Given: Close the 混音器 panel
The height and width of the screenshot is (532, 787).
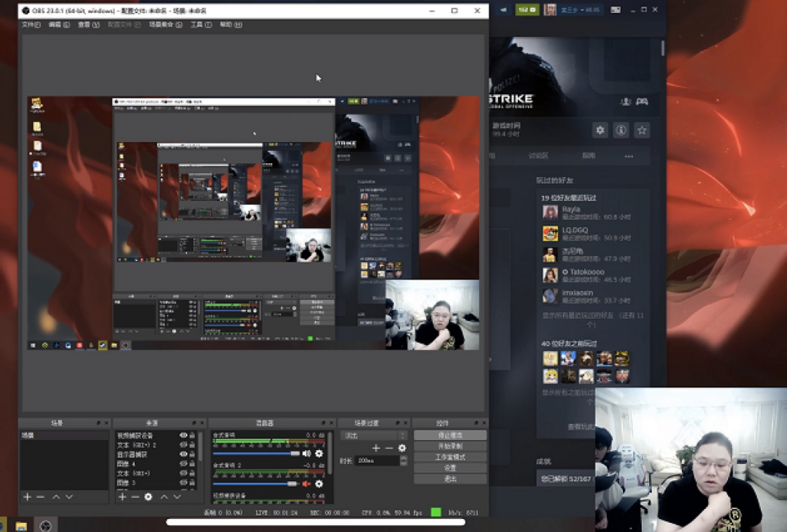Looking at the screenshot, I should 331,423.
